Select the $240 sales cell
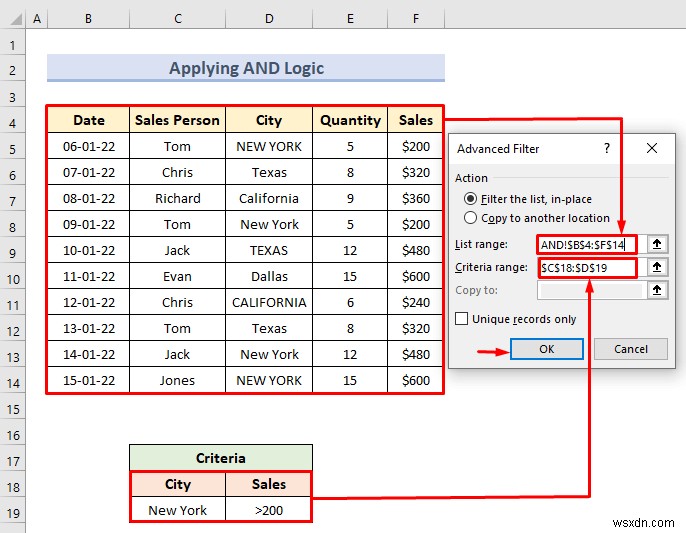 tap(416, 302)
